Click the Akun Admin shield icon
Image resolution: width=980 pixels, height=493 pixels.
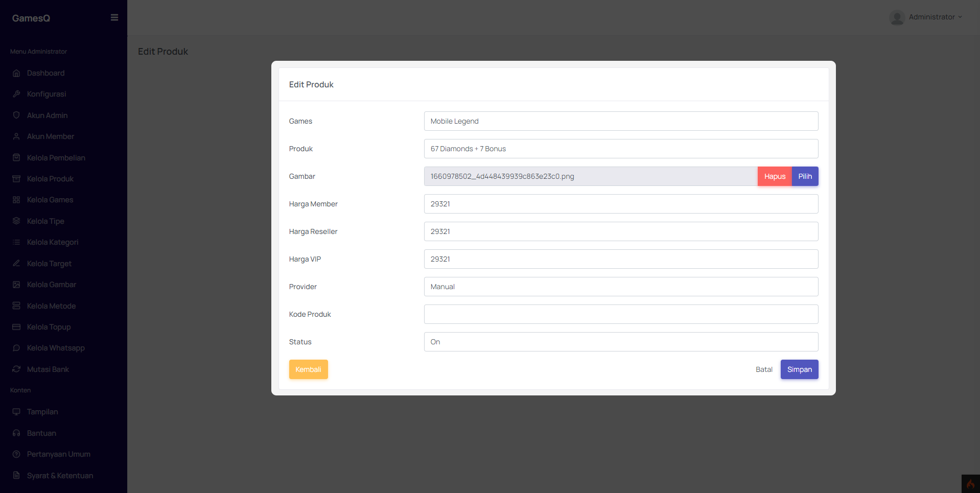pyautogui.click(x=16, y=115)
